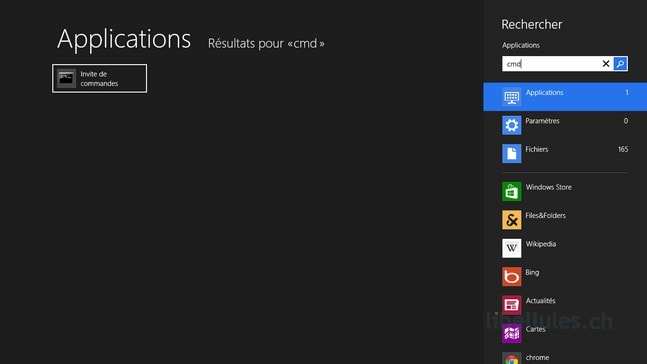Click the Windows Store bag icon

pyautogui.click(x=512, y=191)
